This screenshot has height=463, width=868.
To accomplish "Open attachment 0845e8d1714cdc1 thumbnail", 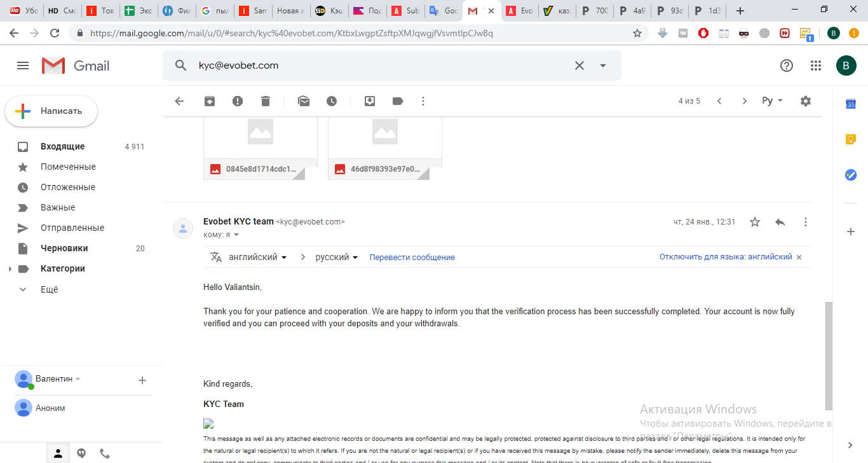I will (261, 149).
